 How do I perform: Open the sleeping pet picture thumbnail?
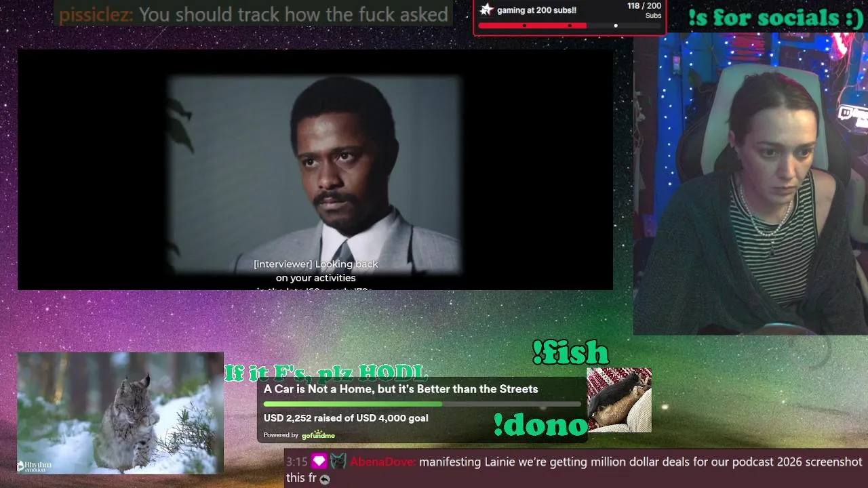pos(619,400)
